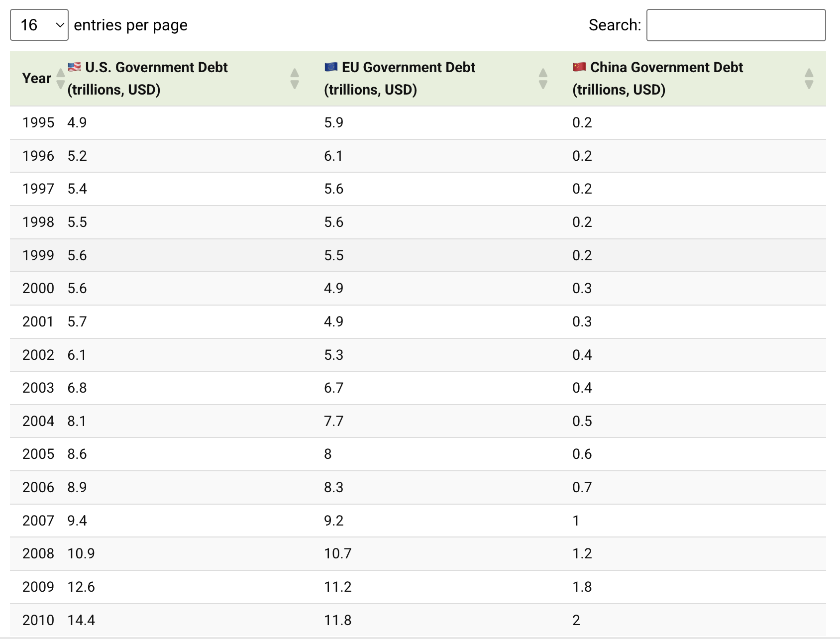Click the 2003 row year cell
Image resolution: width=840 pixels, height=639 pixels.
(38, 388)
